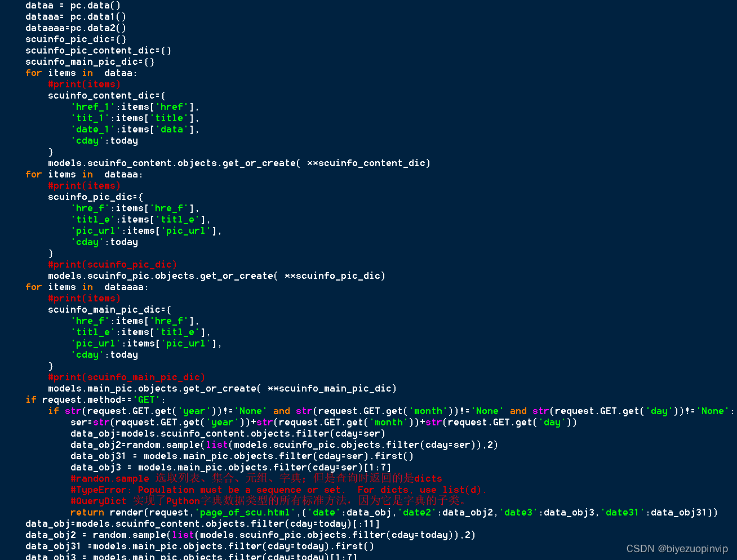Click the line 'dataaa= pc.data1()'

pos(76,17)
